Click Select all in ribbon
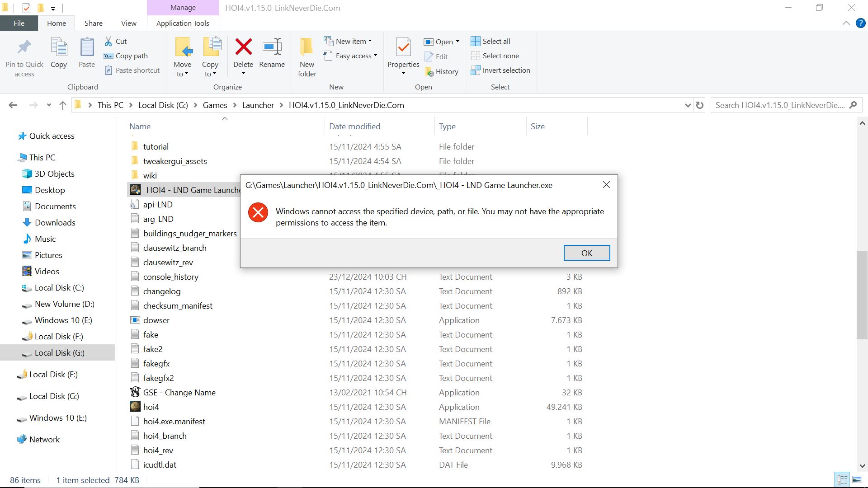The image size is (868, 488). coord(491,42)
